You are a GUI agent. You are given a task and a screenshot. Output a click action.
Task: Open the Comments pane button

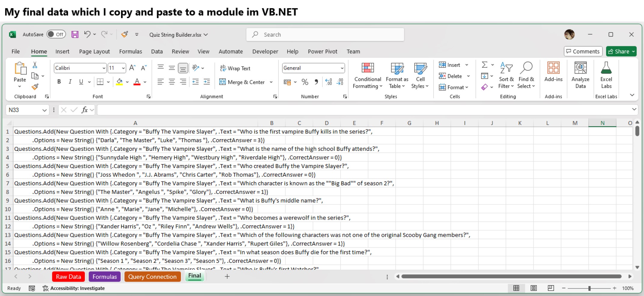click(583, 51)
